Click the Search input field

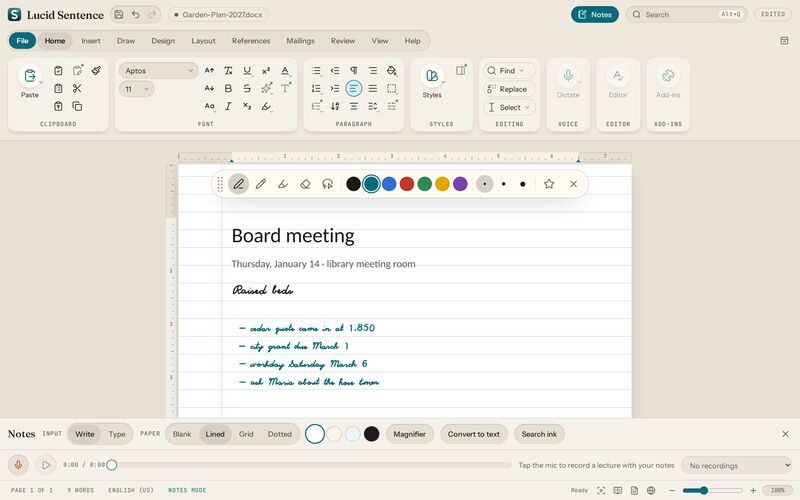tap(687, 14)
